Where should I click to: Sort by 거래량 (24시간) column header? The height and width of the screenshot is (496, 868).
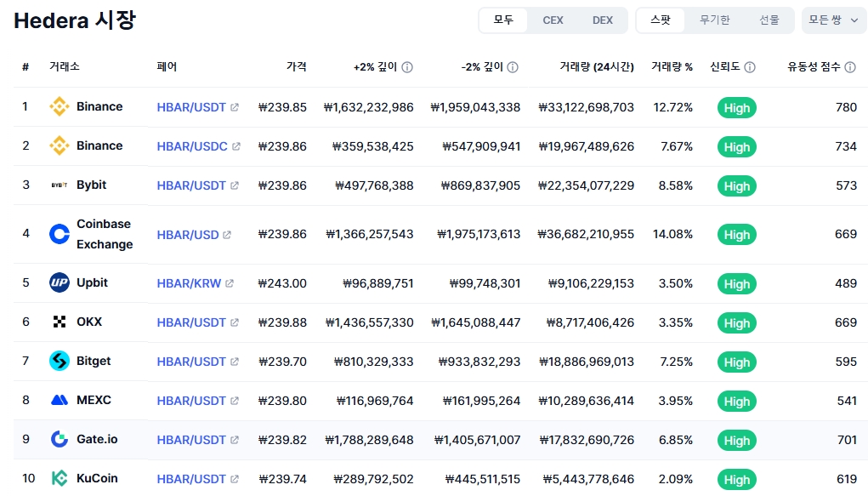pyautogui.click(x=596, y=67)
